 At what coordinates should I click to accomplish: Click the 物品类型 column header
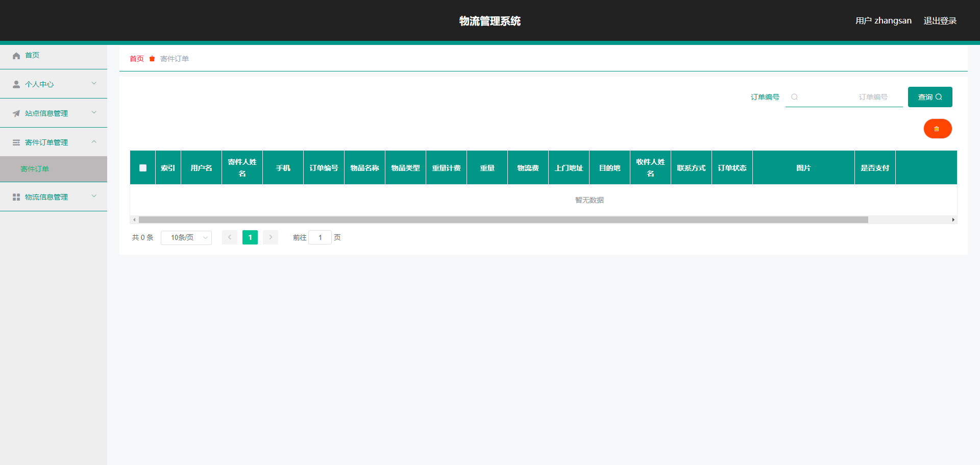coord(406,168)
